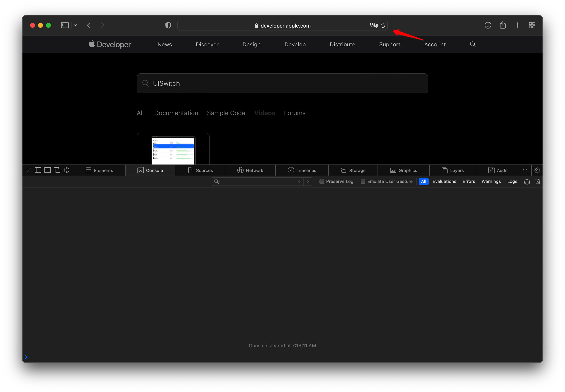565x392 pixels.
Task: Open the downloads icon in toolbar
Action: pos(488,25)
